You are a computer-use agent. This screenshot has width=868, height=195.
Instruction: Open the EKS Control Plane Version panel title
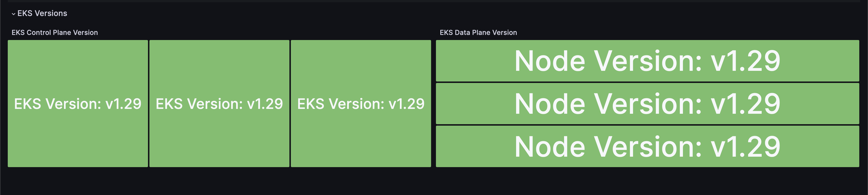tap(54, 33)
